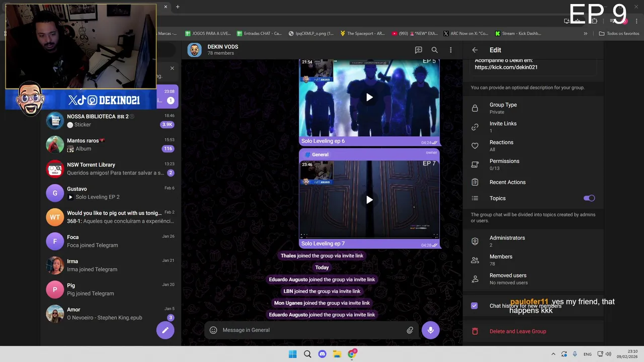Open the Irma chat
Screen dimensions: 644x362
tap(110, 265)
